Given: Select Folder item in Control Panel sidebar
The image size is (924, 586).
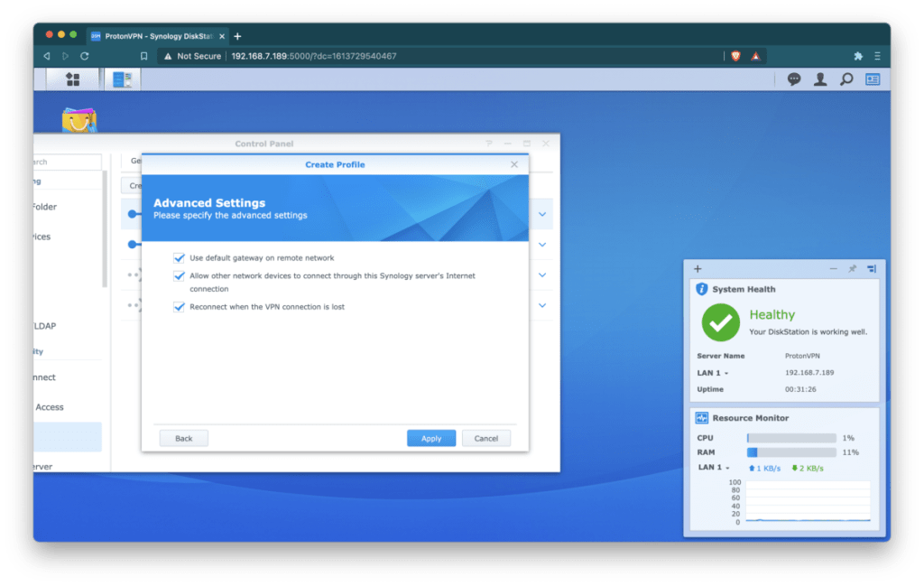Looking at the screenshot, I should pyautogui.click(x=67, y=207).
